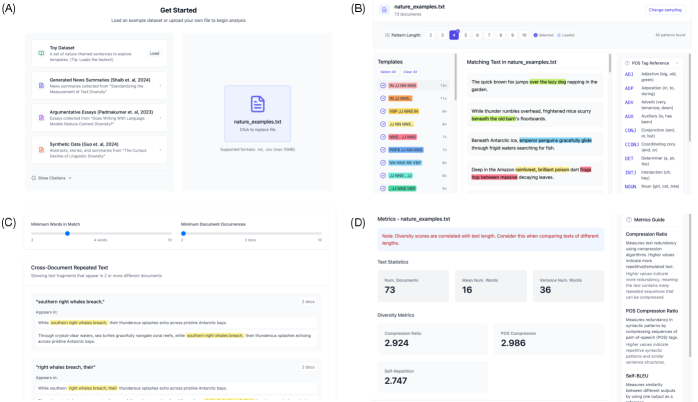The image size is (698, 402).
Task: Click the POS Tag Reference panel scrollbar
Action: click(690, 98)
